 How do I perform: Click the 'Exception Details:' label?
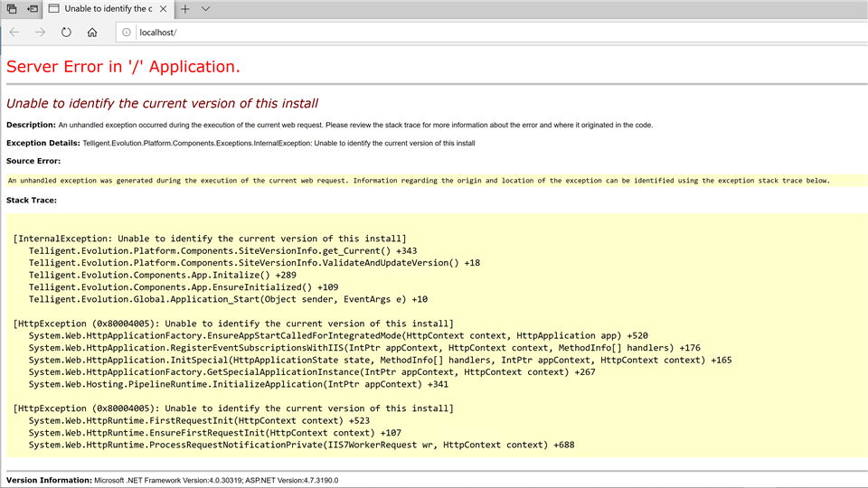point(43,143)
